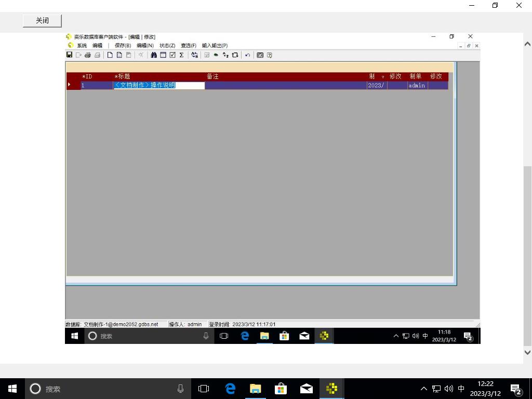Open the 状态(Z) dropdown menu

167,46
